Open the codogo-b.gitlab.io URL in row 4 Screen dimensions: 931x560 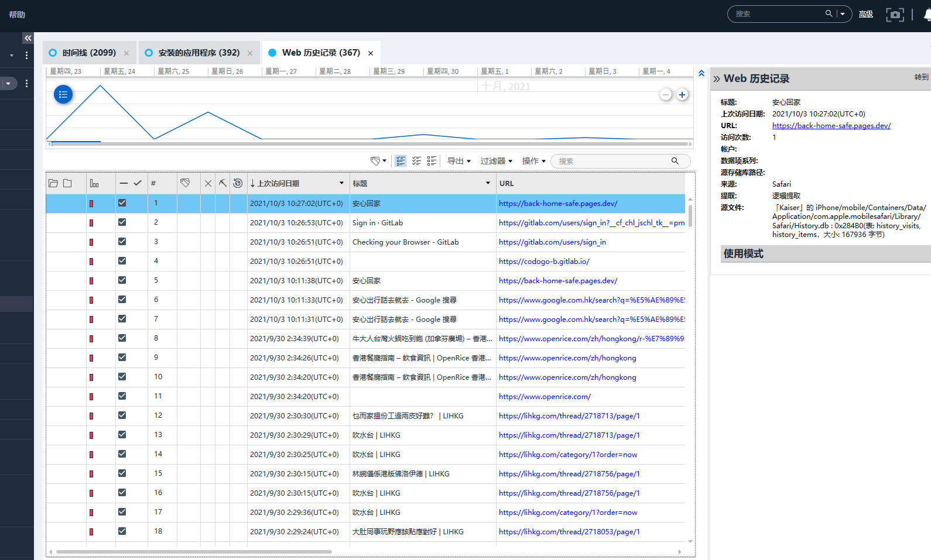544,262
